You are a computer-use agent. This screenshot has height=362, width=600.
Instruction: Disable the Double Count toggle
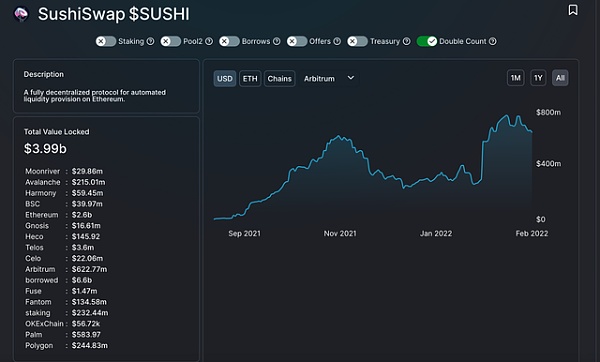click(427, 41)
